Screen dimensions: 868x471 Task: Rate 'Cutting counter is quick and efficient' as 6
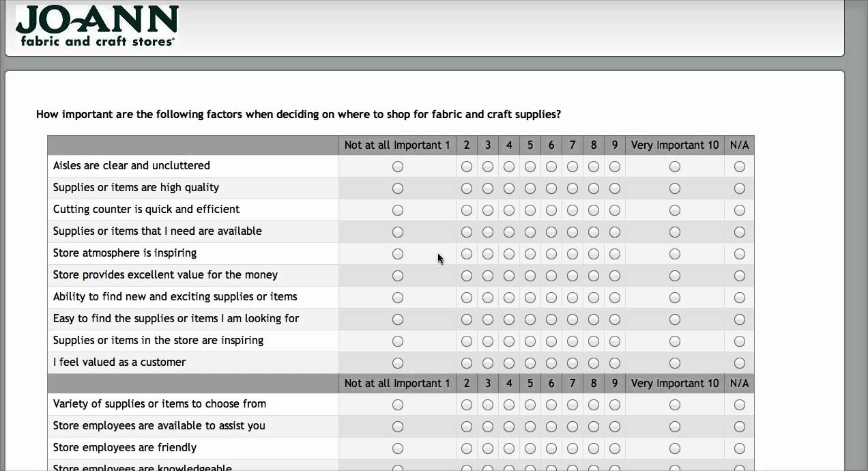[x=551, y=210]
